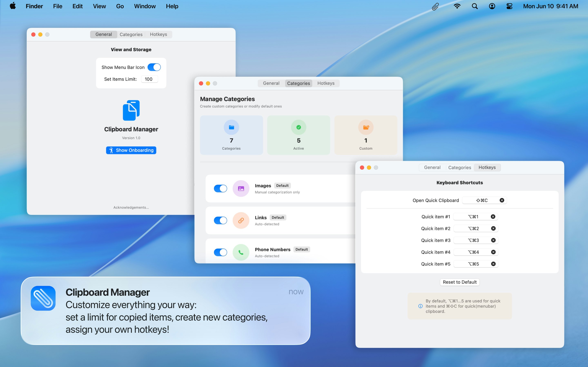Disable the Phone Numbers category toggle

220,252
